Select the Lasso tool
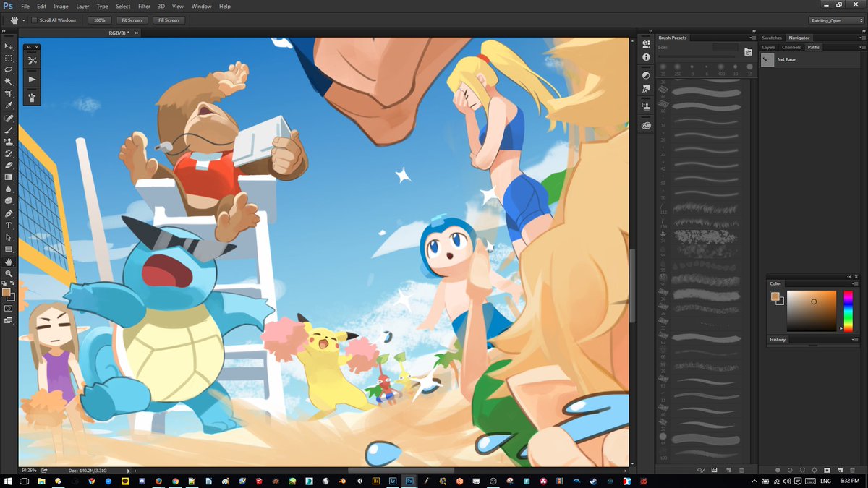This screenshot has height=488, width=868. 9,70
